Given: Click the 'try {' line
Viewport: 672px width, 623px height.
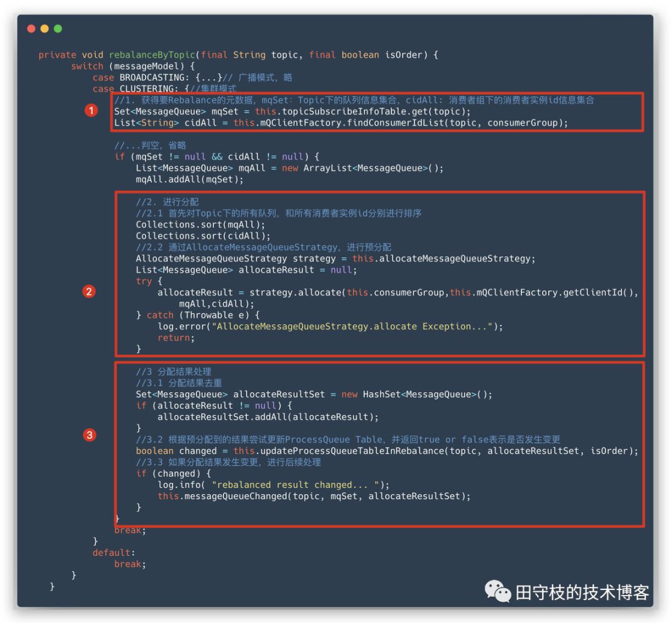Looking at the screenshot, I should [149, 281].
